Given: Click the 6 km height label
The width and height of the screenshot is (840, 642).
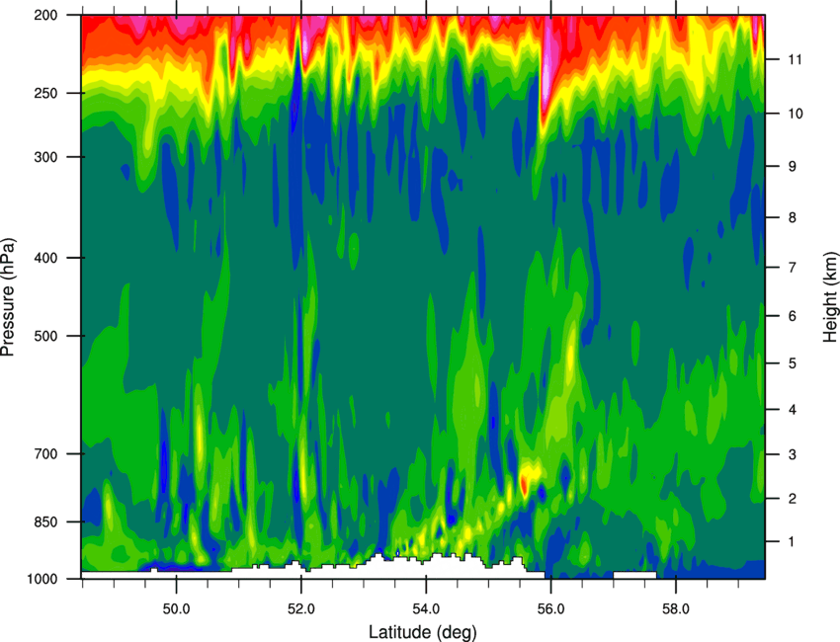Looking at the screenshot, I should coord(793,316).
